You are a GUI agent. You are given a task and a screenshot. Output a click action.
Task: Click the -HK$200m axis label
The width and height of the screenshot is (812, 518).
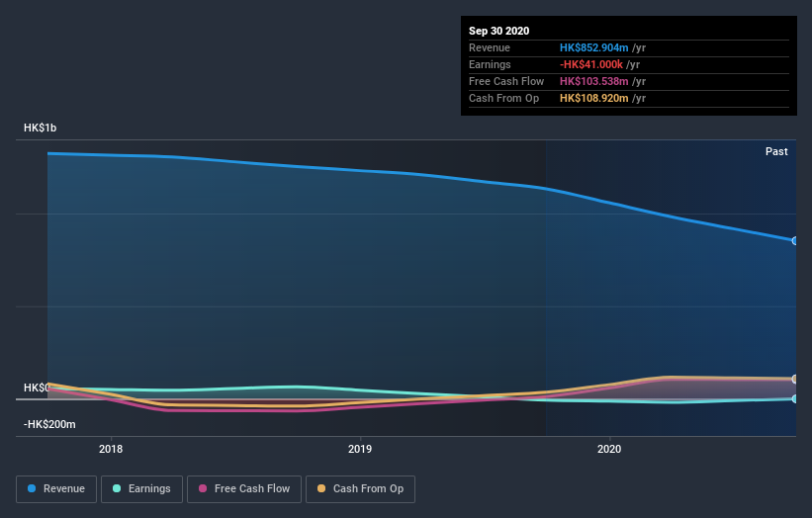coord(49,424)
